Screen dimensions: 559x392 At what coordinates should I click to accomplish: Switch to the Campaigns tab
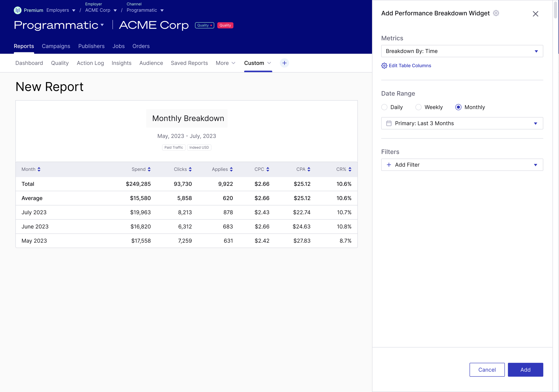(56, 46)
